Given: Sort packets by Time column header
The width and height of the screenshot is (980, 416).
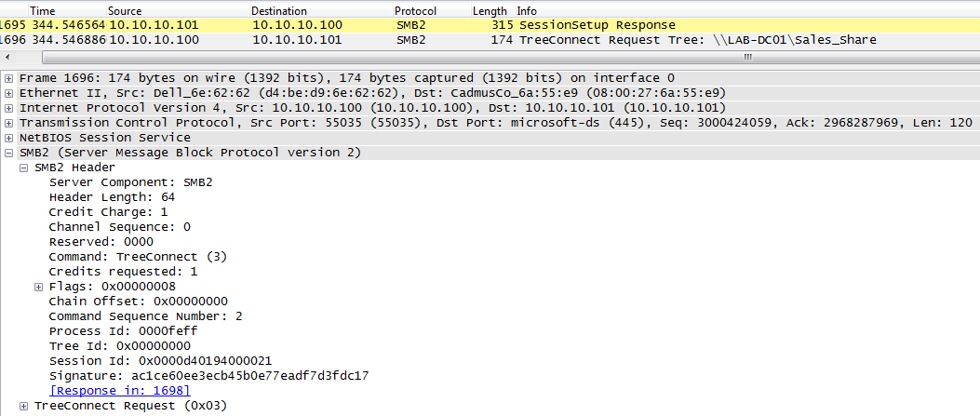Looking at the screenshot, I should tap(43, 10).
